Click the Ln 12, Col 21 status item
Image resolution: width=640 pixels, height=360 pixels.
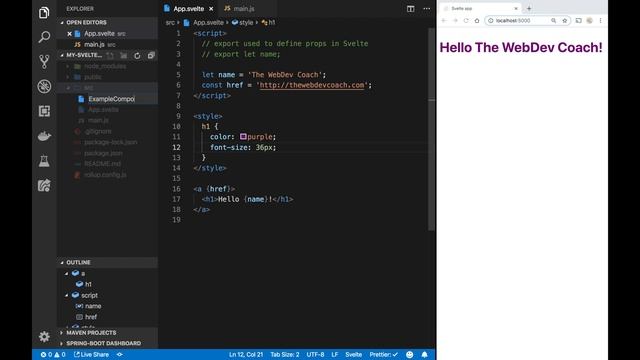246,355
